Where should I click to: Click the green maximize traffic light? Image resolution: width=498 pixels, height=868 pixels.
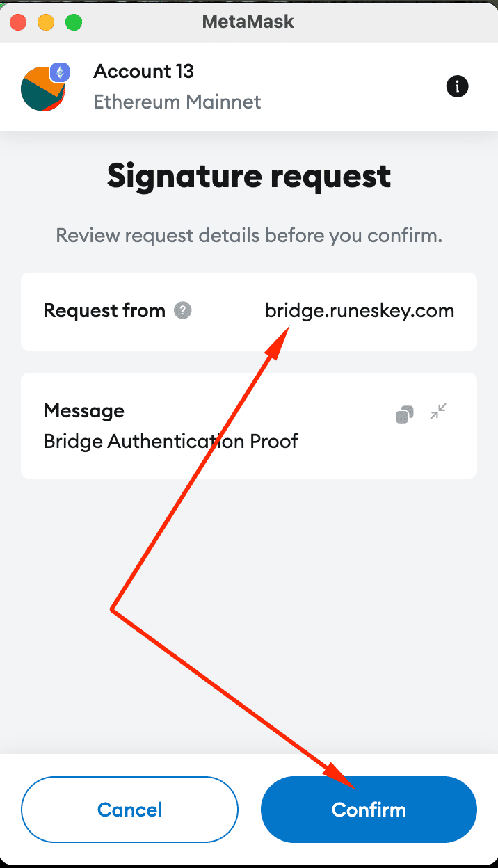[73, 22]
